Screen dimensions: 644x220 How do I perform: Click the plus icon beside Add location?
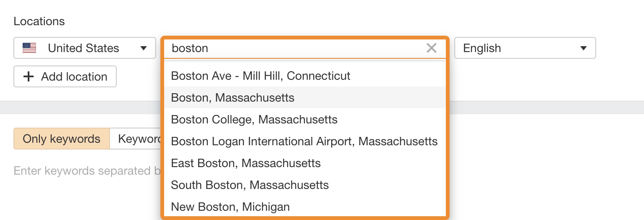[28, 77]
